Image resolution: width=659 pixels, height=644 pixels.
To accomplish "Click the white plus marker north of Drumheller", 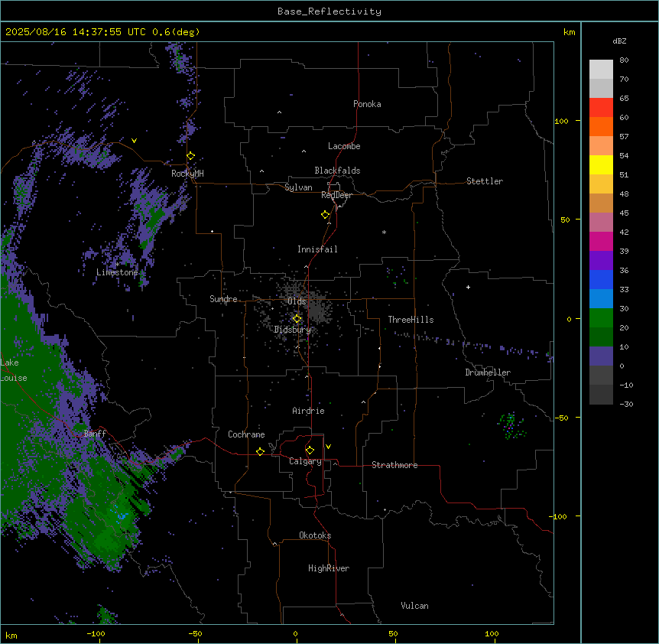I will point(468,287).
